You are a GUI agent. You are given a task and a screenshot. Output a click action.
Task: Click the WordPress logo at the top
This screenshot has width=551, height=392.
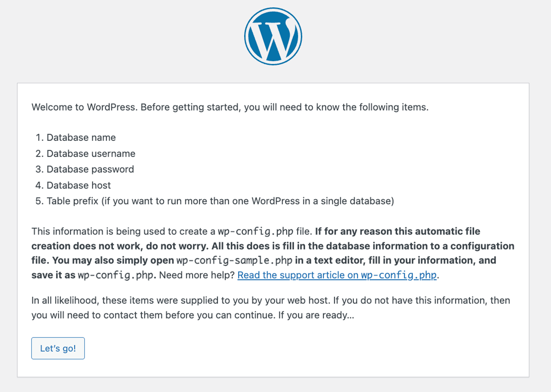click(273, 36)
